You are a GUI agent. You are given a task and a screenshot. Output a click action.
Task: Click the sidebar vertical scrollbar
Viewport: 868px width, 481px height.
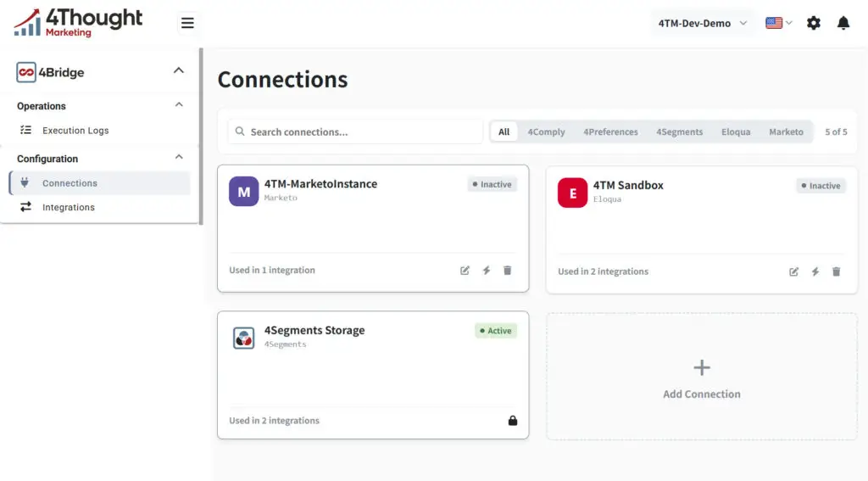pos(202,136)
